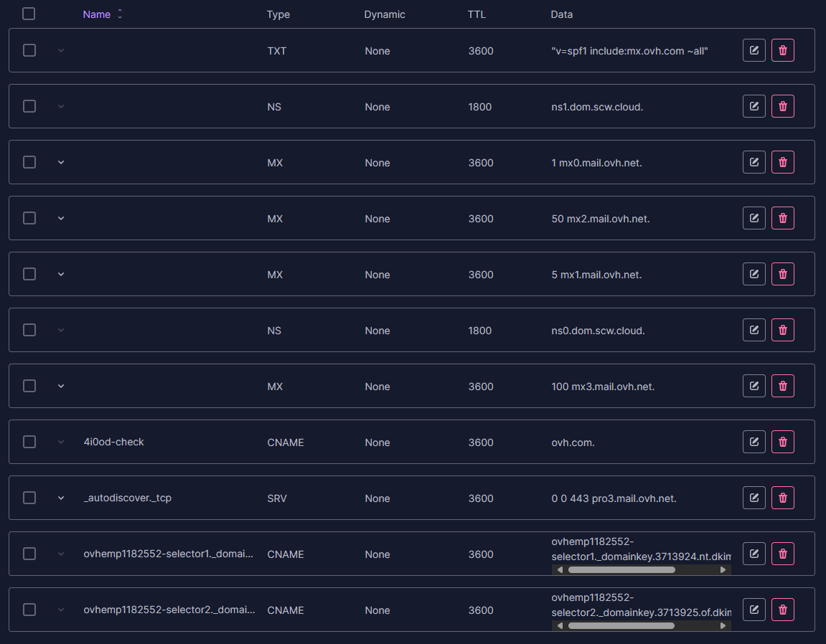Check the box for 4i0od-check record
The image size is (826, 644).
click(29, 442)
